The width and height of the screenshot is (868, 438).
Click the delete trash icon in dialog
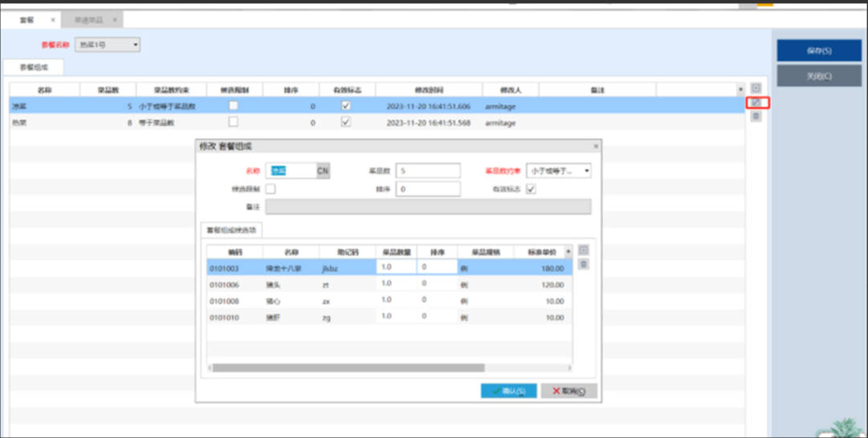tap(584, 264)
